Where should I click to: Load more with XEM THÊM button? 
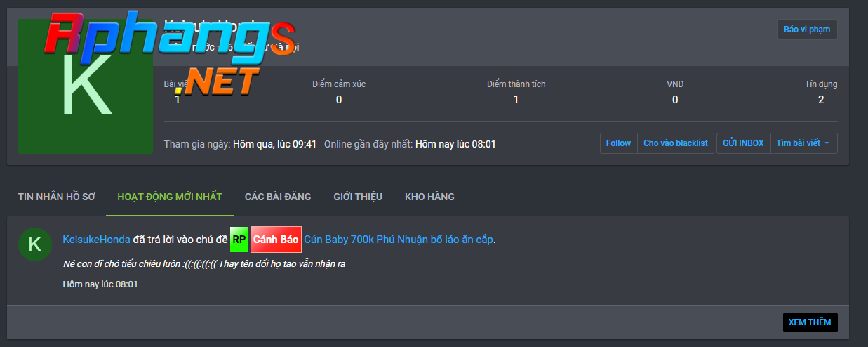810,322
